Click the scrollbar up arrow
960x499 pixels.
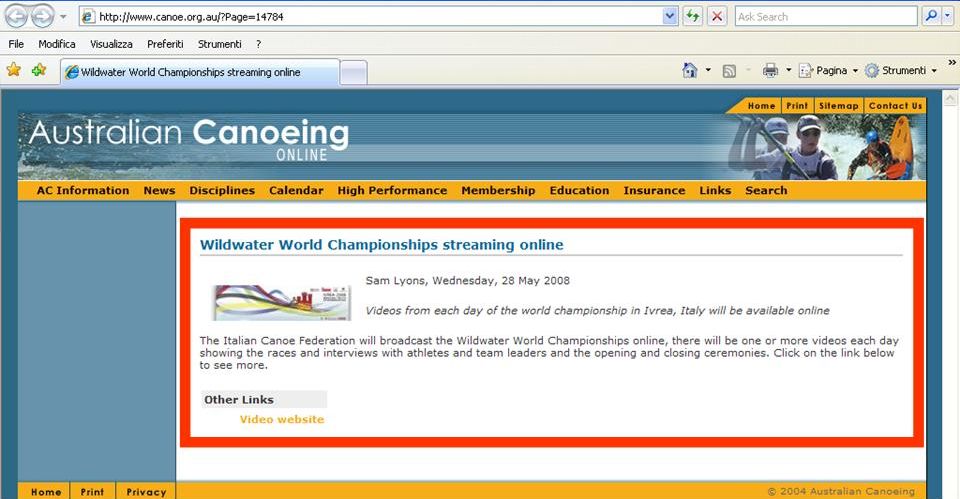[950, 97]
